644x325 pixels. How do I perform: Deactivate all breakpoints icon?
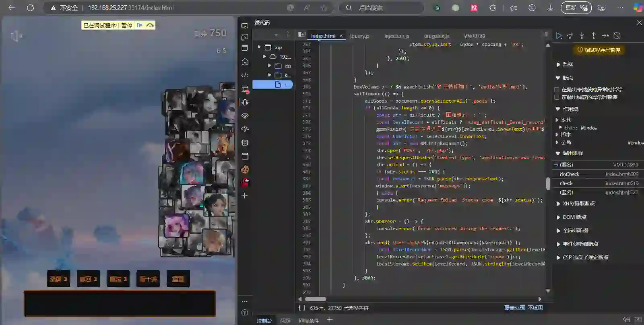[617, 36]
